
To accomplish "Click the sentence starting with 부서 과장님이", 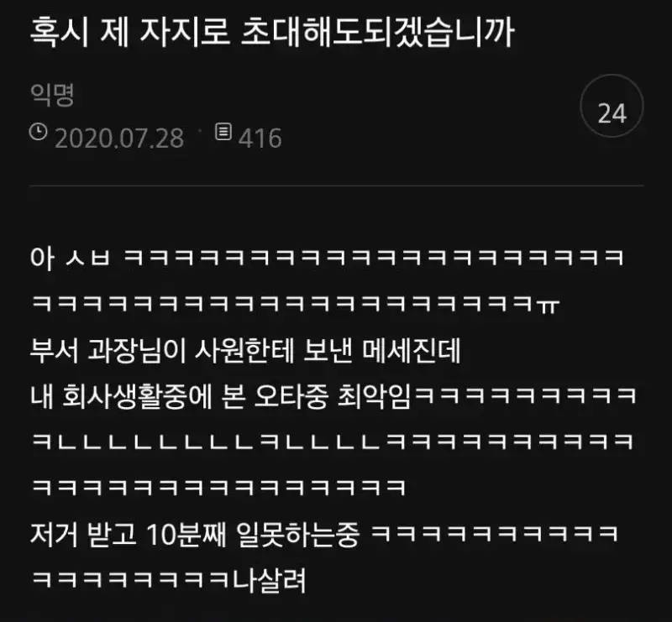I will (245, 350).
